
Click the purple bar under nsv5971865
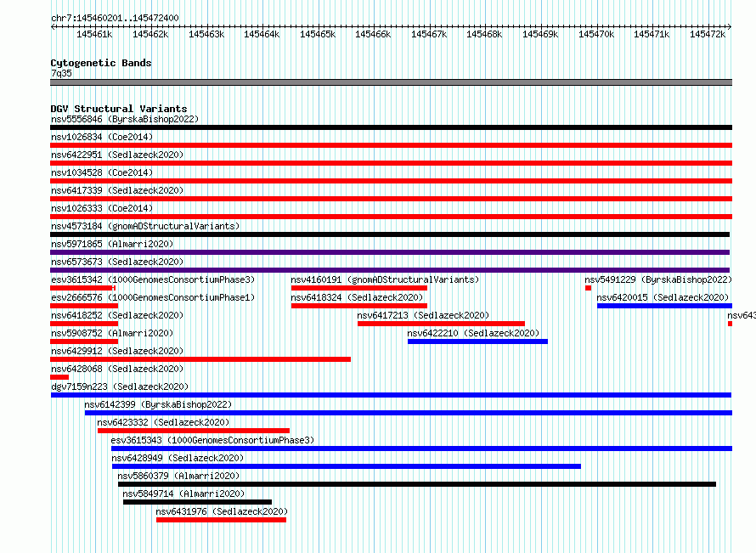point(390,252)
